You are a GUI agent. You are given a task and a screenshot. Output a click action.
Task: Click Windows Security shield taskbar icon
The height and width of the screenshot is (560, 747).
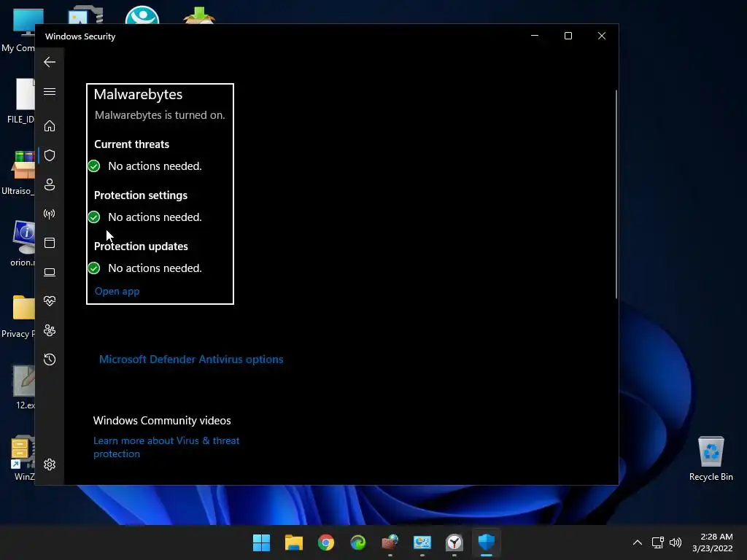(x=487, y=542)
